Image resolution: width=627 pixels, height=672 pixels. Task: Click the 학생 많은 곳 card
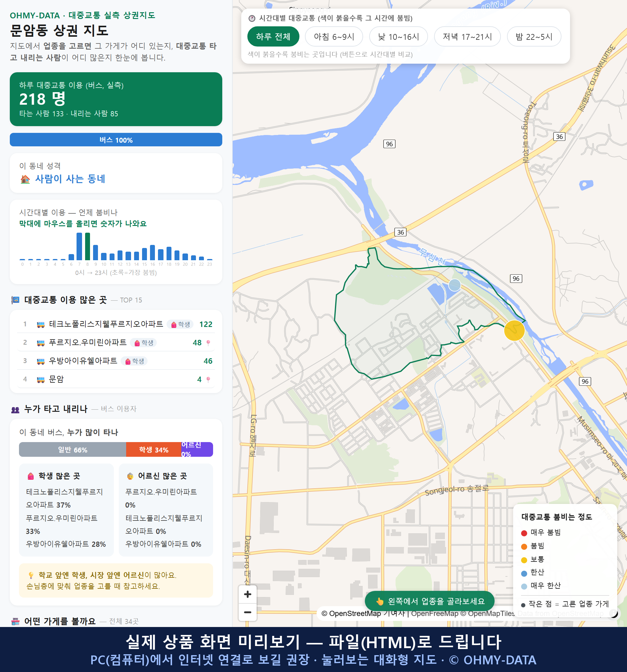[x=66, y=510]
